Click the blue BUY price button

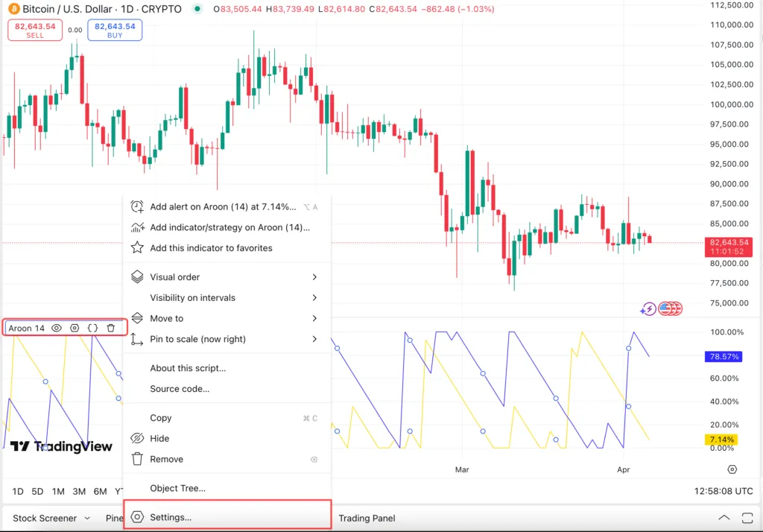point(115,30)
